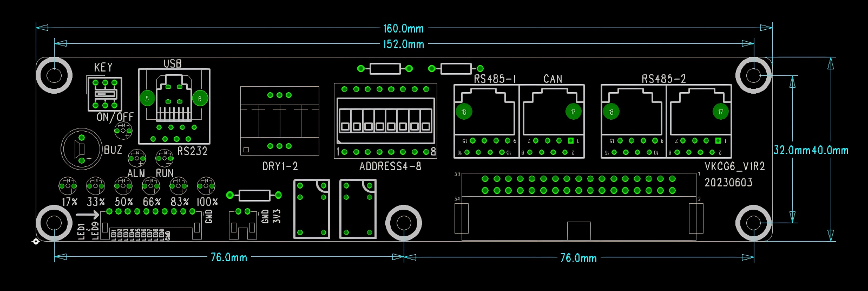Screen dimensions: 868x291
Task: Select the 152.0mm dimension text
Action: point(403,44)
